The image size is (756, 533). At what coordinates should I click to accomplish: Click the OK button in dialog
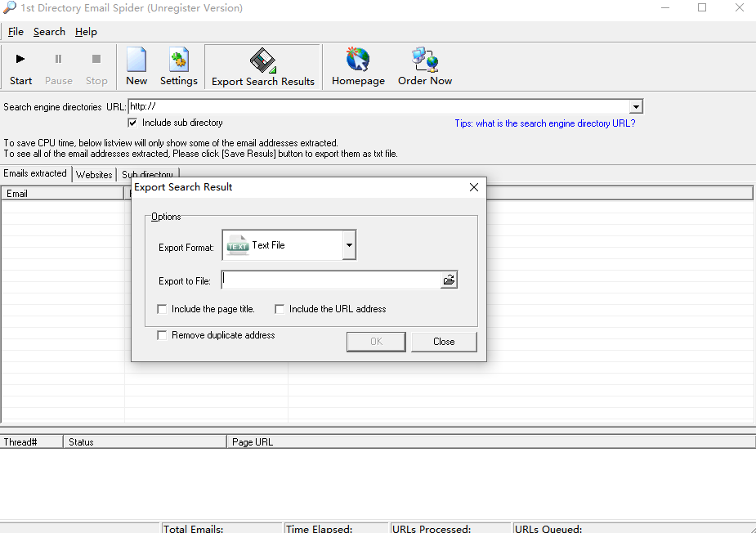click(376, 342)
